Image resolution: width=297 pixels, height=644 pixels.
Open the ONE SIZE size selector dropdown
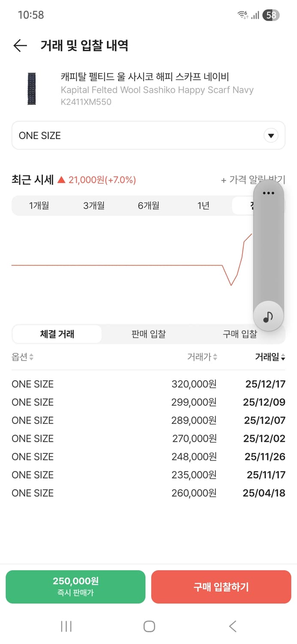(148, 135)
